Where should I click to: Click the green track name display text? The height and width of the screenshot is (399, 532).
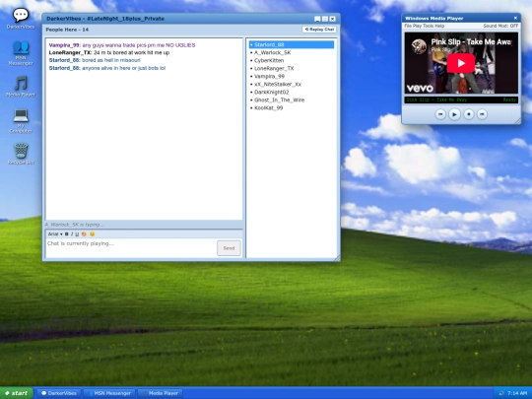(436, 100)
